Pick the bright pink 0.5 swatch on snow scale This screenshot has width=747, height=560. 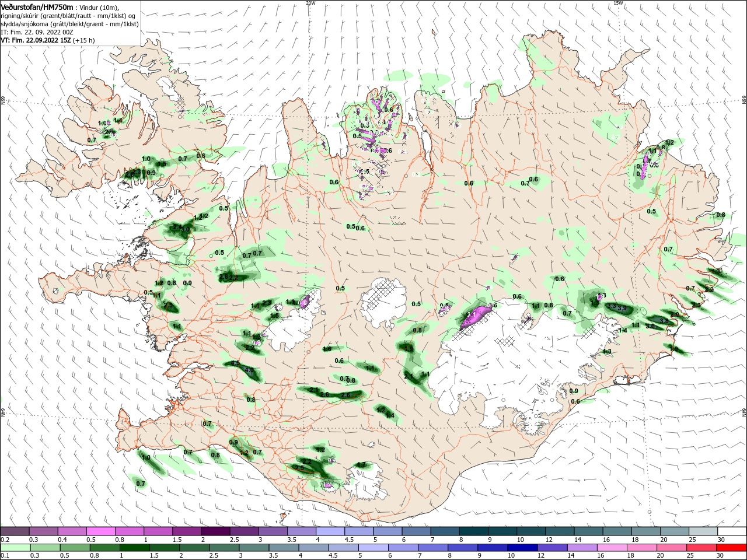pos(100,531)
